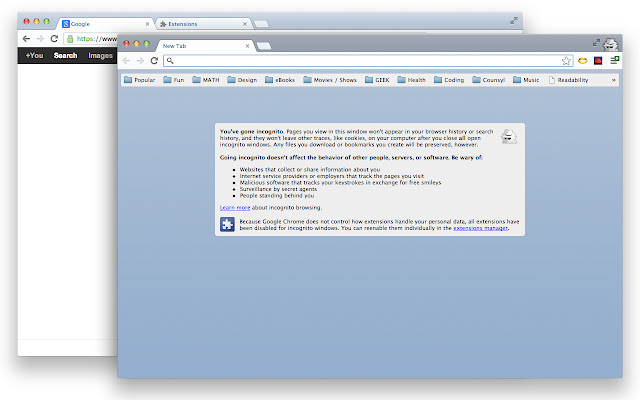Close the Extensions tab
This screenshot has height=400, width=640.
pyautogui.click(x=245, y=24)
